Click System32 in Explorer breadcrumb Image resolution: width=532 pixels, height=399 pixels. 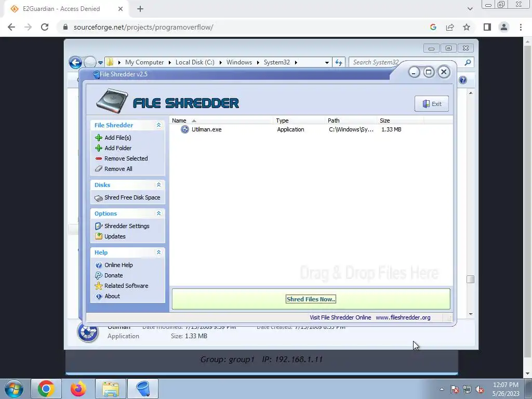pos(277,62)
